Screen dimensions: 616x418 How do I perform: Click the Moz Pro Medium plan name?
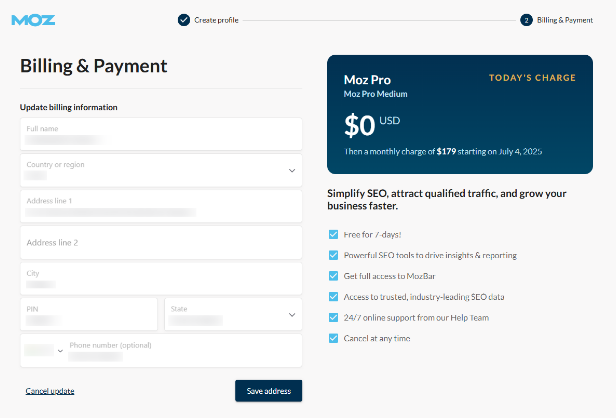pos(376,94)
